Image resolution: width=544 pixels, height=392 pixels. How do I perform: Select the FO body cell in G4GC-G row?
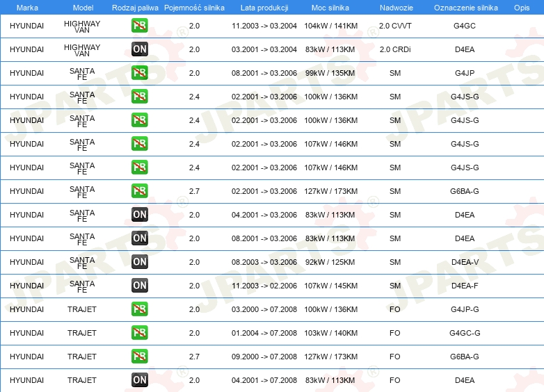point(395,333)
